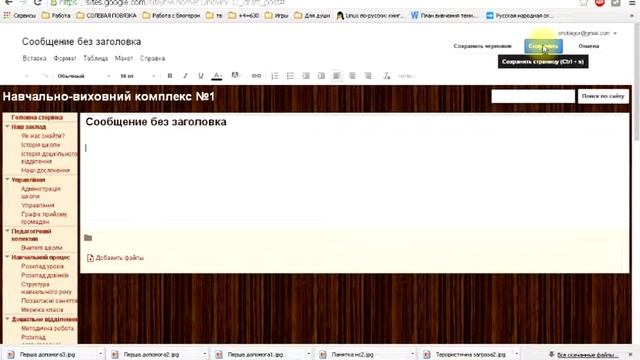Toggle italic formatting

point(185,76)
